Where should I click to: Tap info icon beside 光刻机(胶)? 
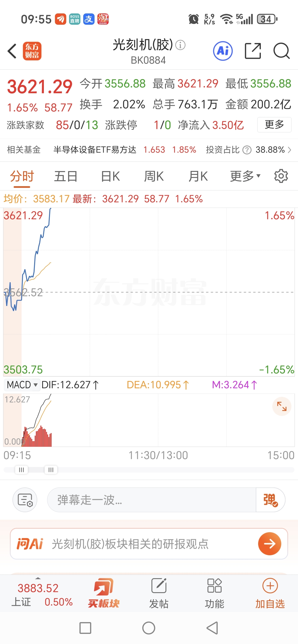tap(180, 45)
